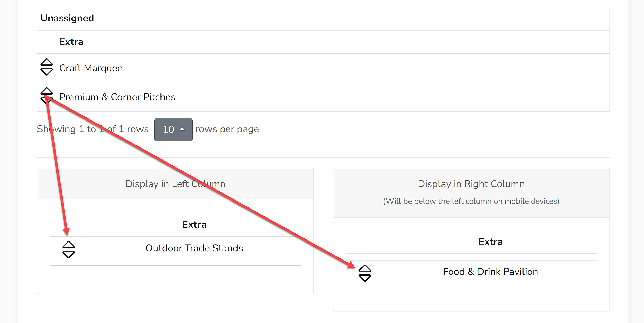Open the 10 rows per page dropdown
This screenshot has height=323, width=644.
[174, 130]
